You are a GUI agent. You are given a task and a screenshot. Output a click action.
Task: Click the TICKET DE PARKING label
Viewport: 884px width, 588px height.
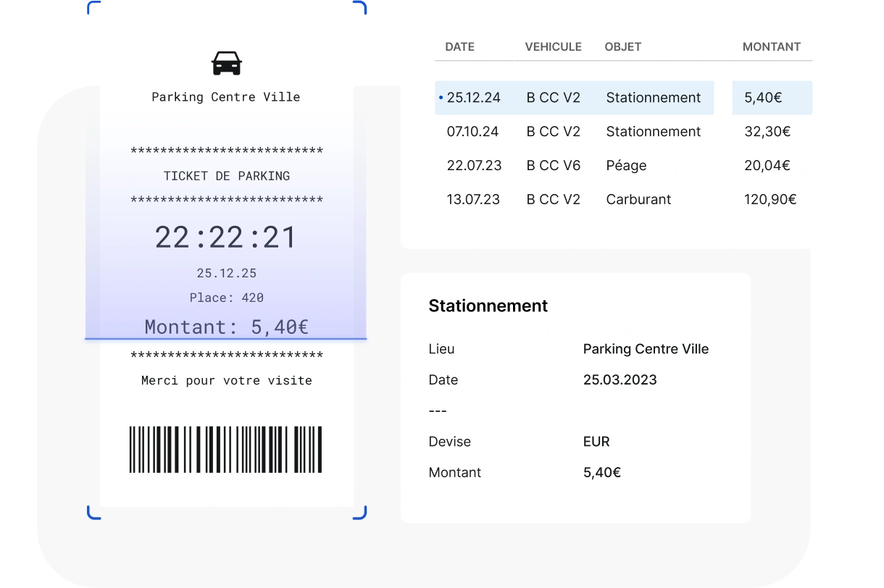point(225,175)
